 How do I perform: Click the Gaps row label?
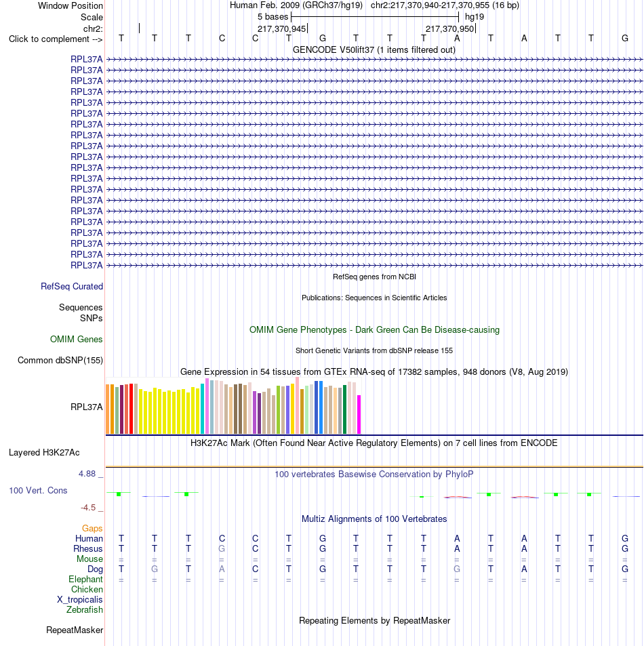(x=92, y=529)
